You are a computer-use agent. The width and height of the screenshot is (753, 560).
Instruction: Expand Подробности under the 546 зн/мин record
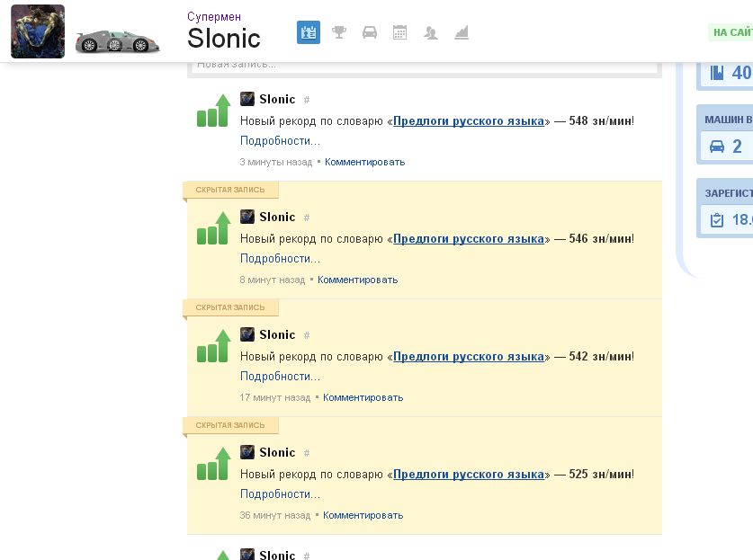(280, 259)
